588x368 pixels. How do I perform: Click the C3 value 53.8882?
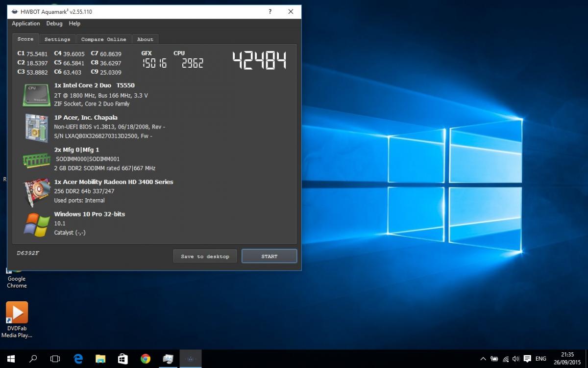(37, 72)
